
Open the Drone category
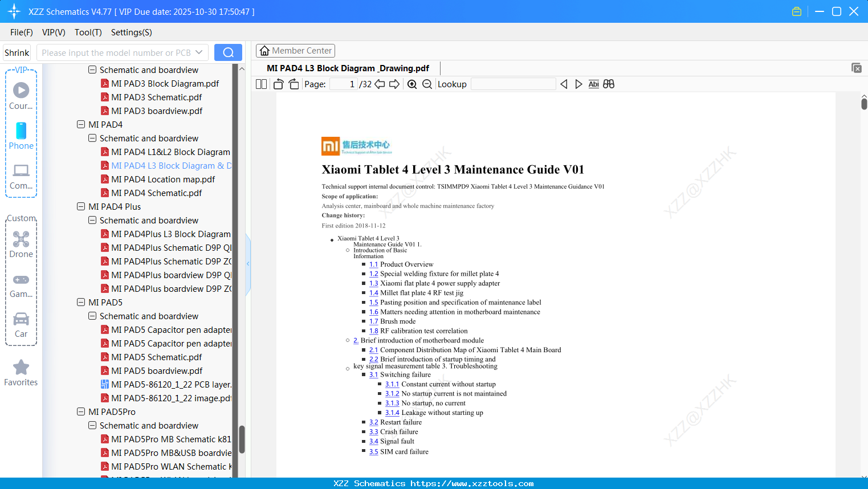(21, 244)
